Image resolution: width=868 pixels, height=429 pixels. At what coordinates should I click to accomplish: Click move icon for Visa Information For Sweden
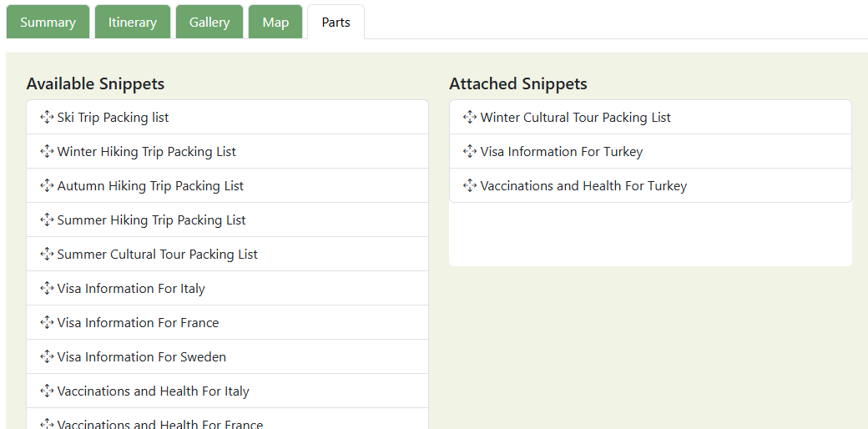point(47,356)
